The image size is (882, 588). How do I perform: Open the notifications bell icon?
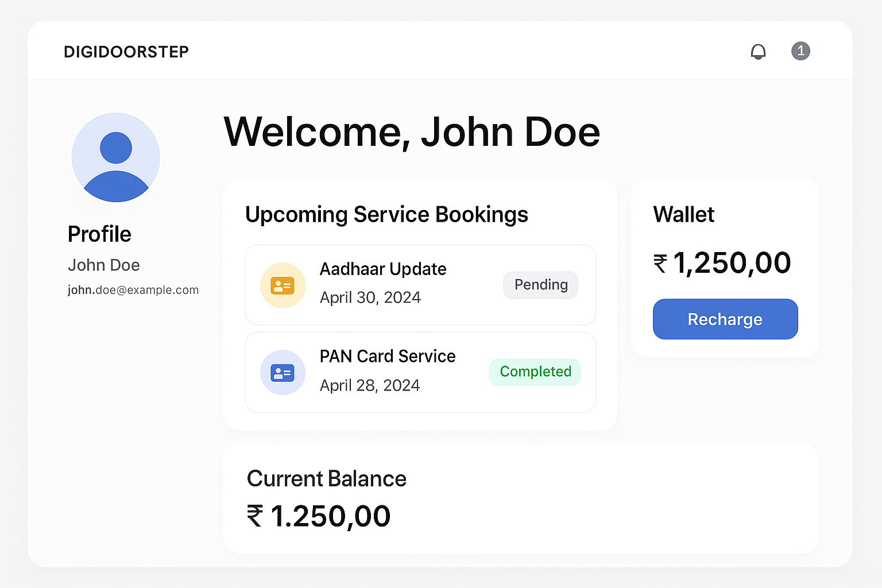758,52
